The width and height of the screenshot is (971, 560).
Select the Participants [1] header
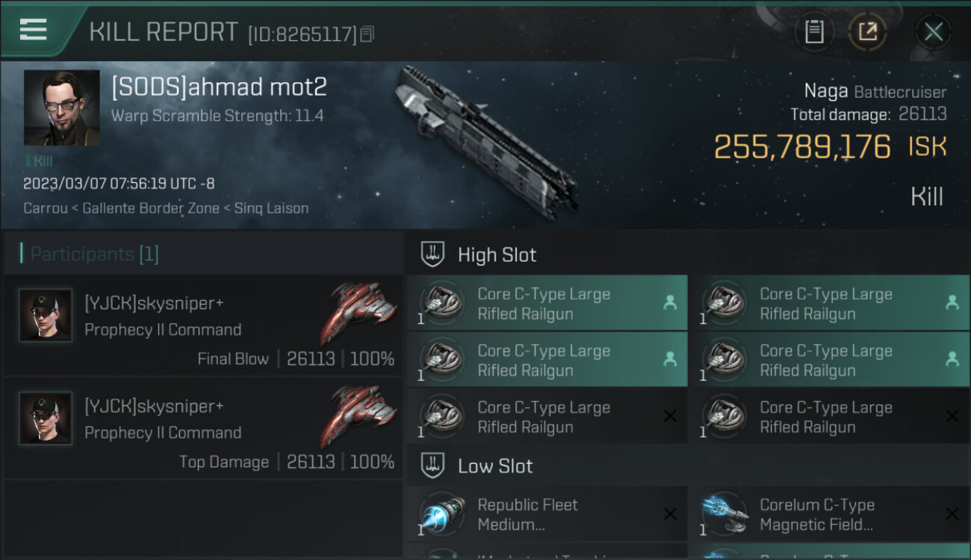pos(94,254)
